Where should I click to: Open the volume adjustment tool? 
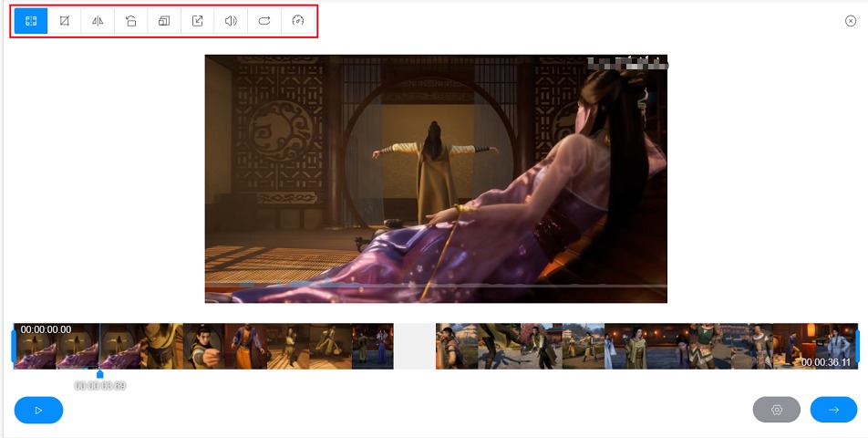(x=231, y=21)
